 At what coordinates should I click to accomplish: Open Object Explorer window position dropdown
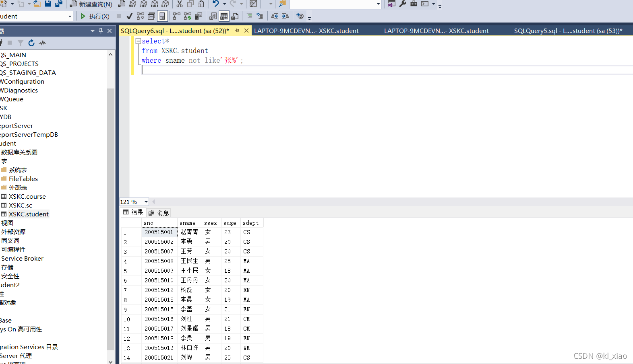[93, 31]
